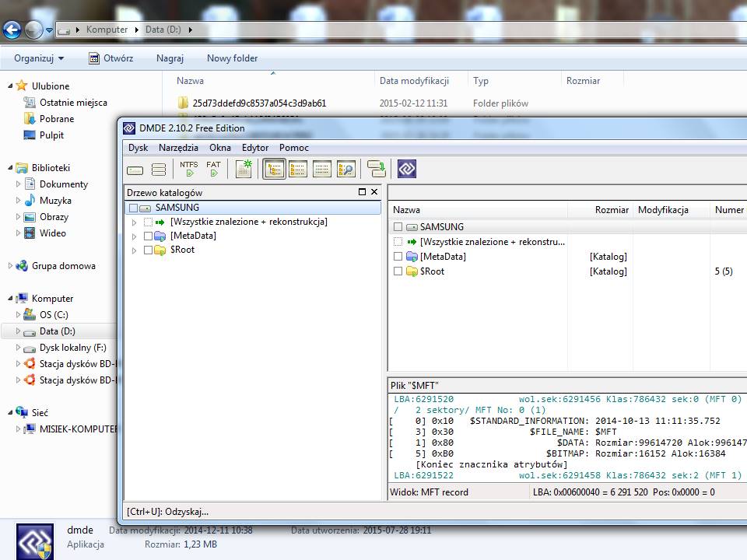Select Dysk lokalny (F:) in Explorer
The height and width of the screenshot is (560, 747).
point(72,348)
